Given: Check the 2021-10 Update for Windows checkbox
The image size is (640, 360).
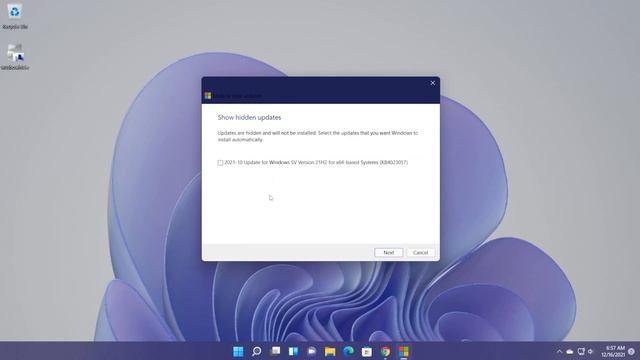Looking at the screenshot, I should point(220,163).
